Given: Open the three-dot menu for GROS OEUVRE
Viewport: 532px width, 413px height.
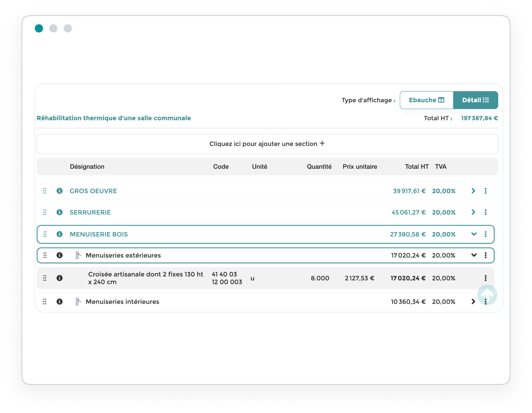Looking at the screenshot, I should click(486, 191).
